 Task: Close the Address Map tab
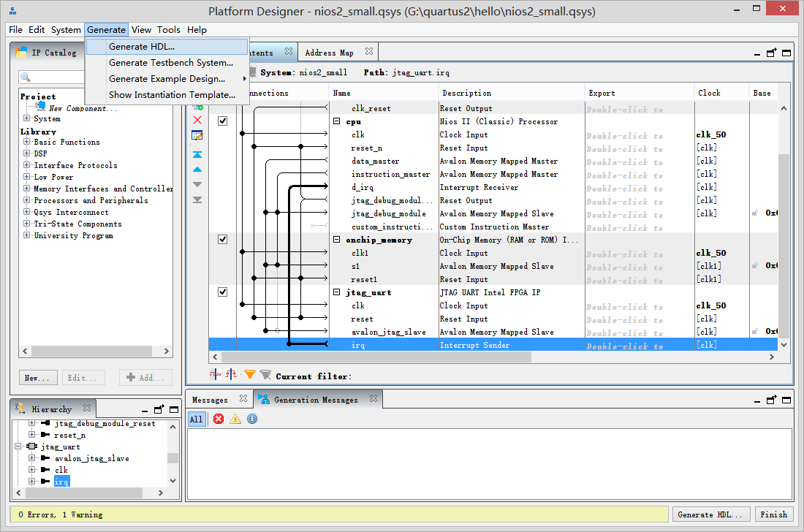(368, 51)
